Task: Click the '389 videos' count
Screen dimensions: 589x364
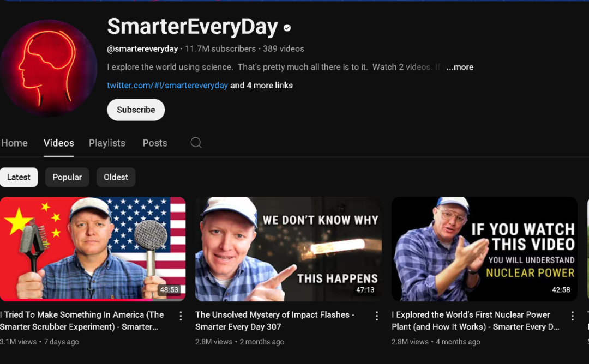Action: (284, 49)
